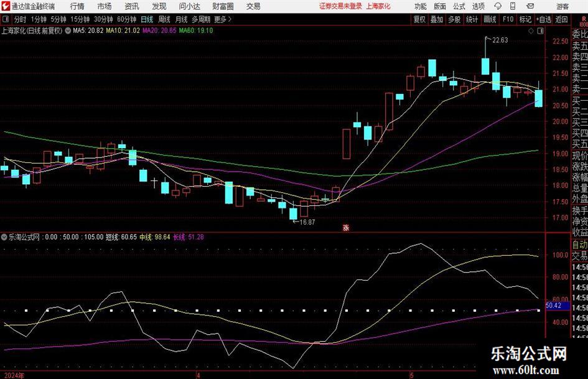Select the 日线 daily period tab
This screenshot has height=379, width=588.
(x=147, y=19)
